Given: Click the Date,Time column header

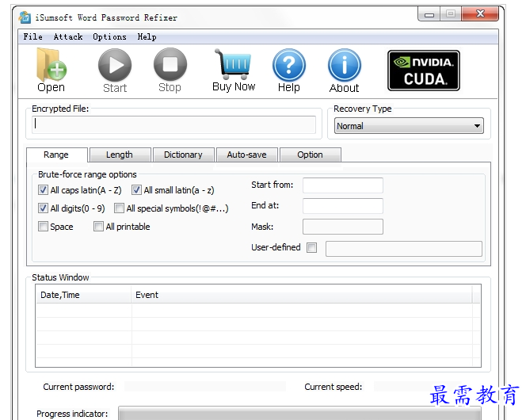Looking at the screenshot, I should click(x=83, y=295).
